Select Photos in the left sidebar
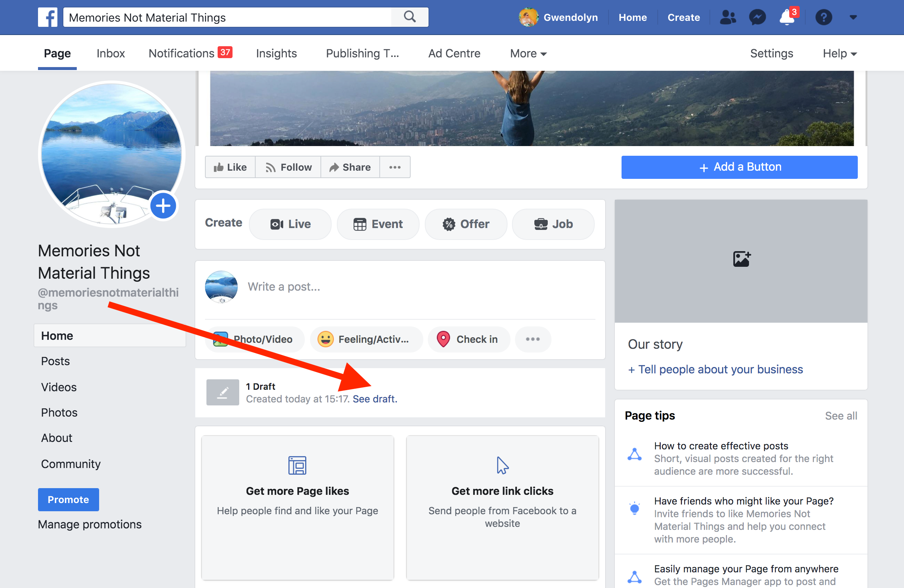Screen dimensions: 904x588 coord(59,412)
